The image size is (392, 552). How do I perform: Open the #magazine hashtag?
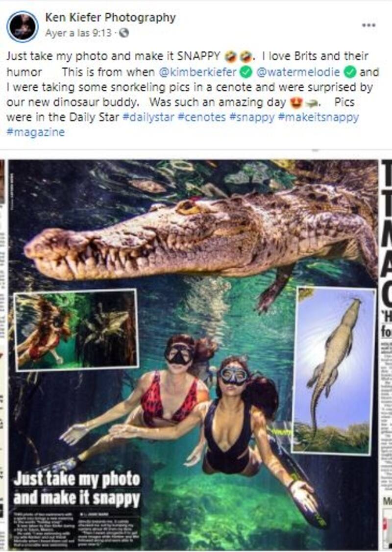pos(35,133)
